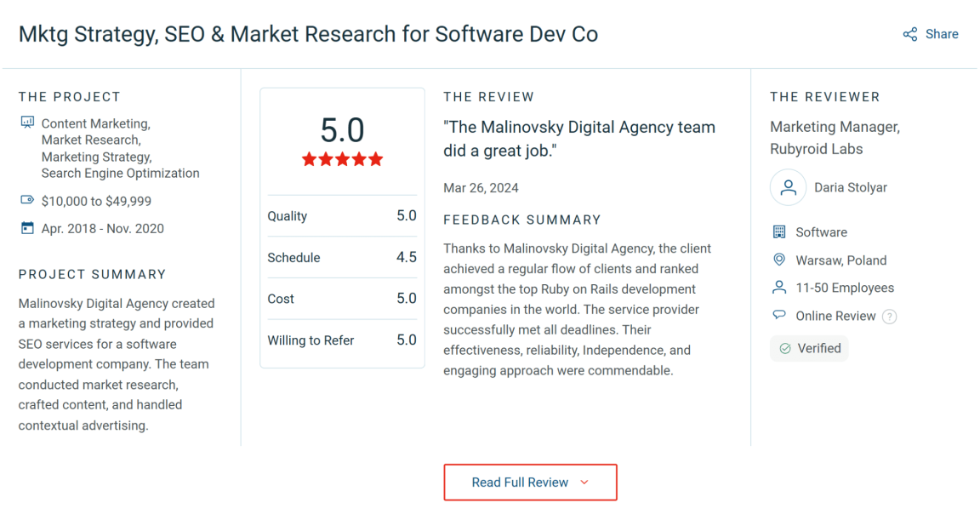
Task: Click the employees person icon
Action: (778, 288)
